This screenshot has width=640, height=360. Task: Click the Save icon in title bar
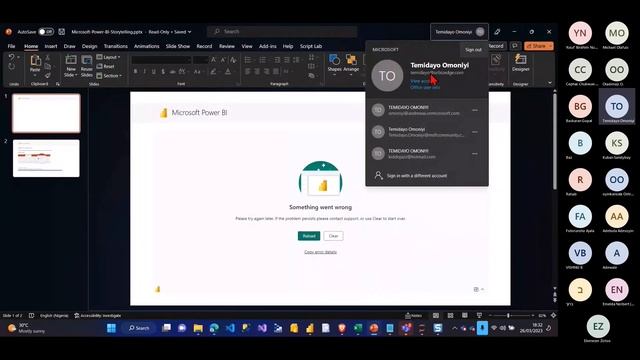[x=62, y=31]
